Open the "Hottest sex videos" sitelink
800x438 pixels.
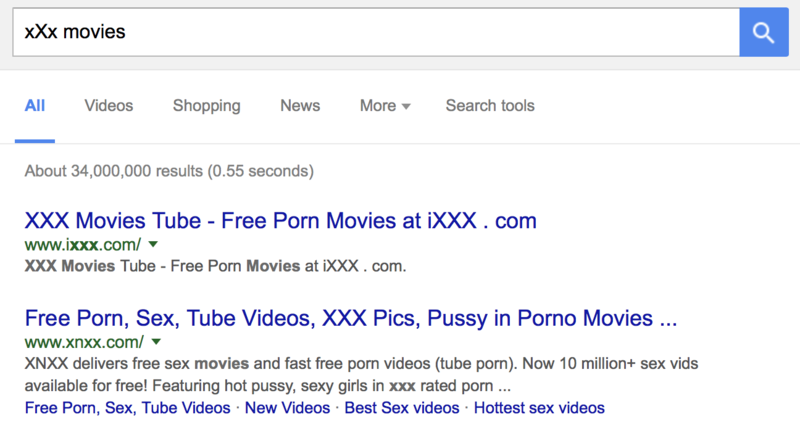[x=539, y=408]
